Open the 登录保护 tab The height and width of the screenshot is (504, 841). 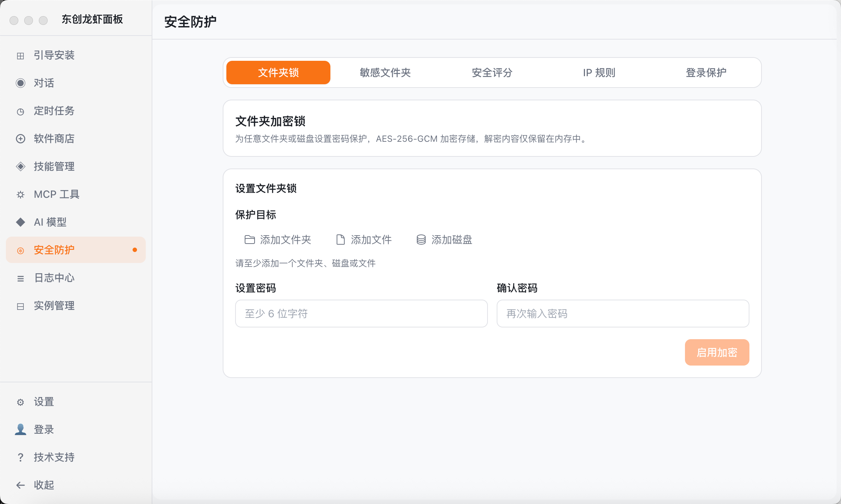click(706, 73)
